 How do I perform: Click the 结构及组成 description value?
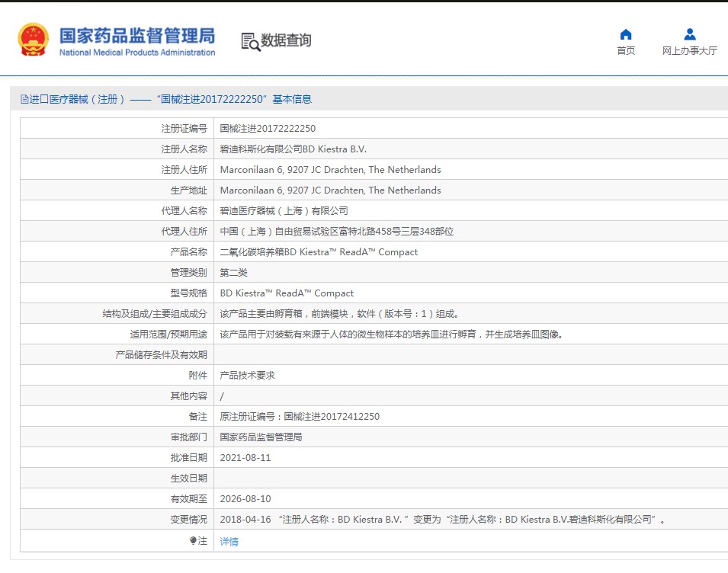click(x=339, y=314)
